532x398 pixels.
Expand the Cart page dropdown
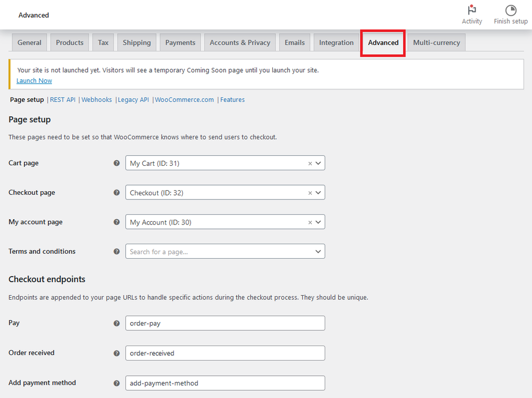[318, 163]
